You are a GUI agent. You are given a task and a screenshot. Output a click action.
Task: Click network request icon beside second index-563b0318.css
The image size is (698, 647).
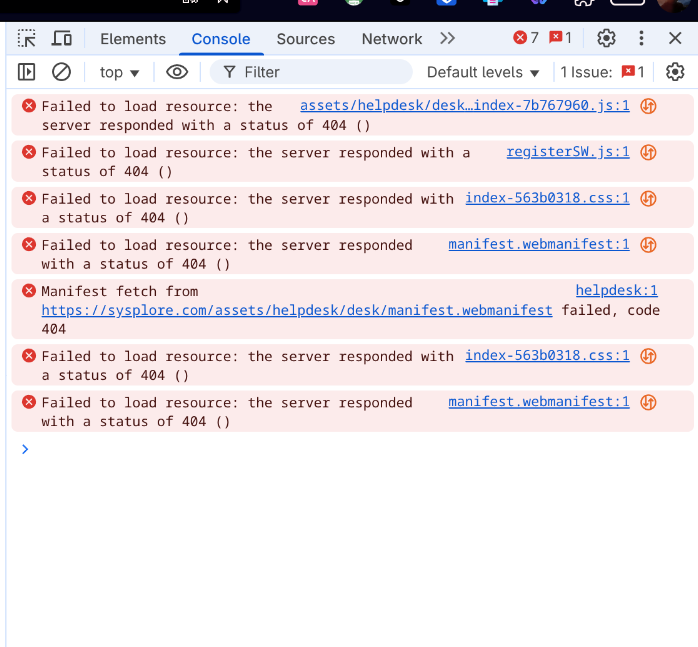tap(648, 356)
